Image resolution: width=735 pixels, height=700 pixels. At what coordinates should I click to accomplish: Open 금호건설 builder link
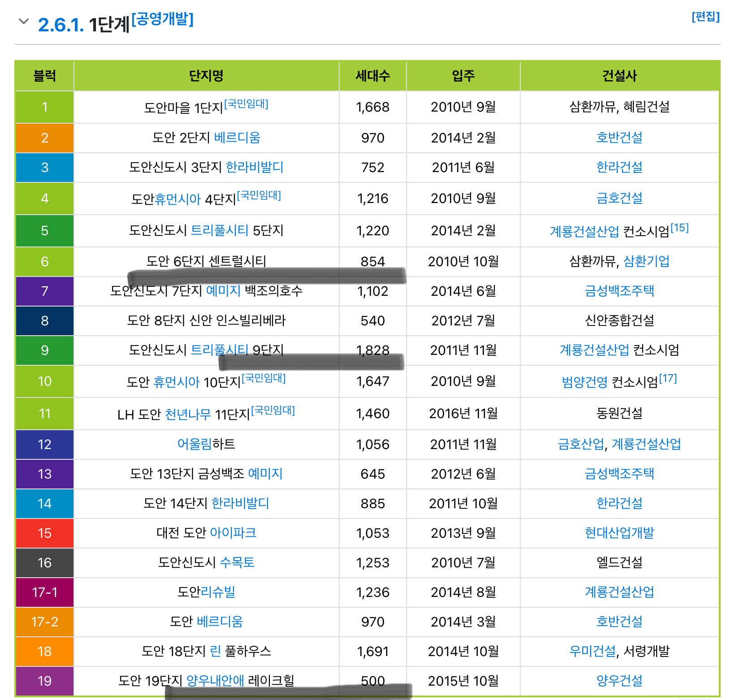[x=619, y=198]
